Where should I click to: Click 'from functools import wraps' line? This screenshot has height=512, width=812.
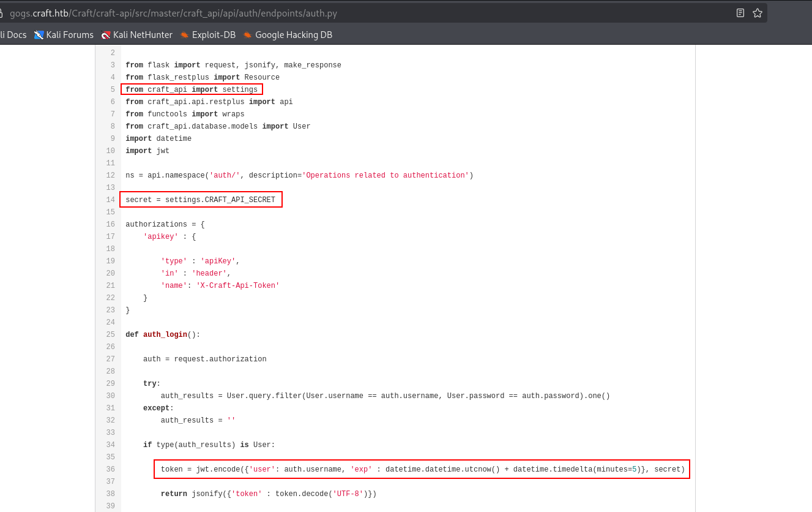[185, 114]
